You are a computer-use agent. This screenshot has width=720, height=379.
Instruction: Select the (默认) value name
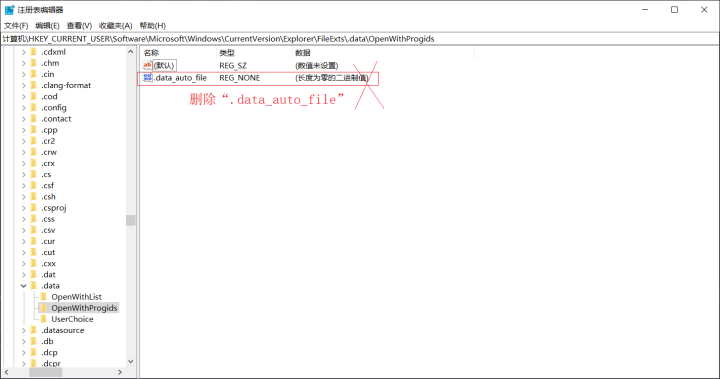(164, 65)
